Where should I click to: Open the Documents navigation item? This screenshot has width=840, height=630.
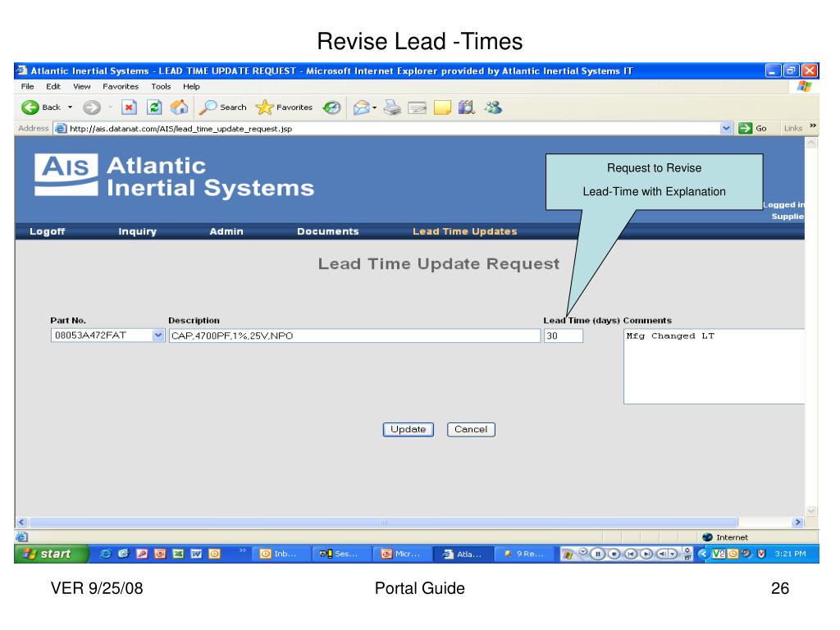coord(328,231)
